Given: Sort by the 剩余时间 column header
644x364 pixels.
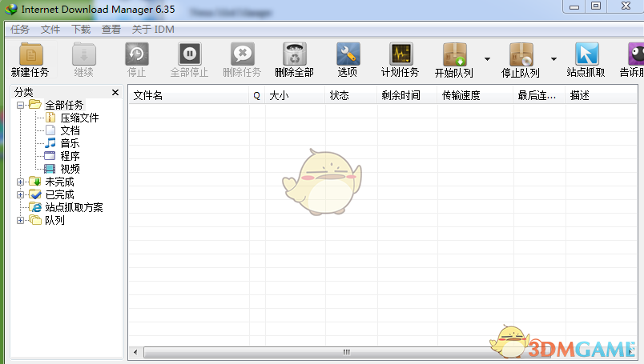Looking at the screenshot, I should pos(408,96).
